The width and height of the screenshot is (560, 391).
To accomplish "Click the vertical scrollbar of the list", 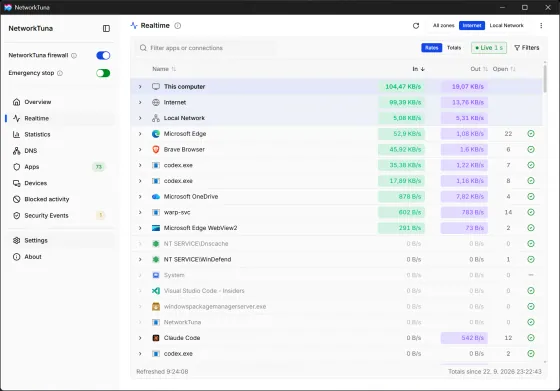I will 545,79.
